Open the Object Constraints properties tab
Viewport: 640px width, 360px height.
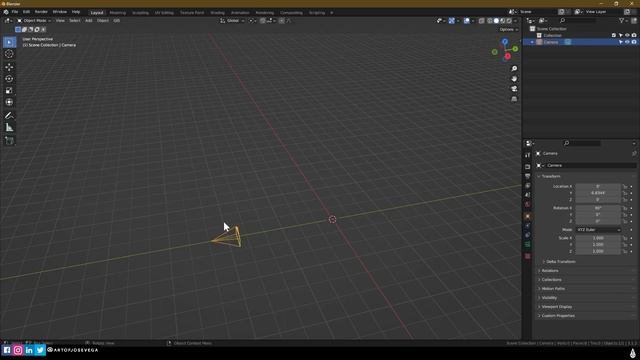(527, 235)
